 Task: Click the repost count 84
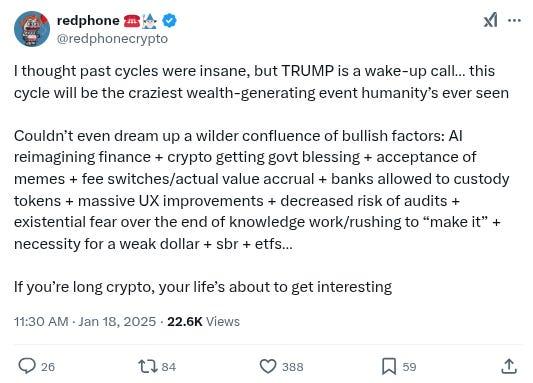click(x=169, y=367)
